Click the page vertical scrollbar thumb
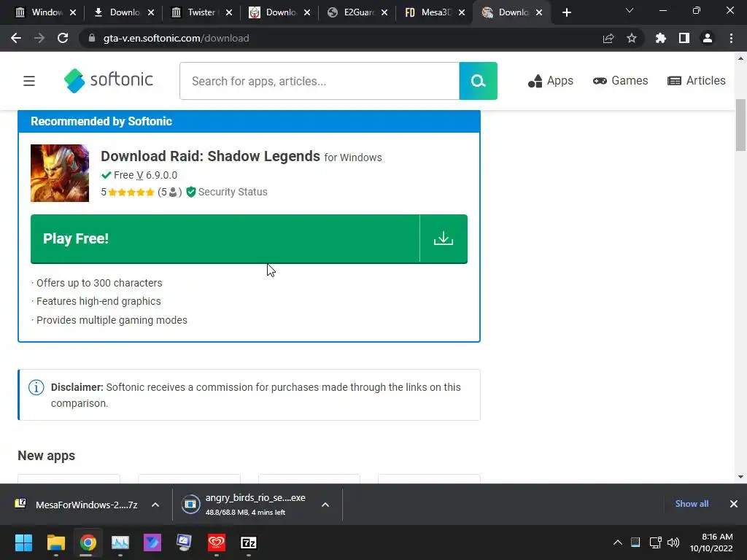747x560 pixels. pos(740,125)
